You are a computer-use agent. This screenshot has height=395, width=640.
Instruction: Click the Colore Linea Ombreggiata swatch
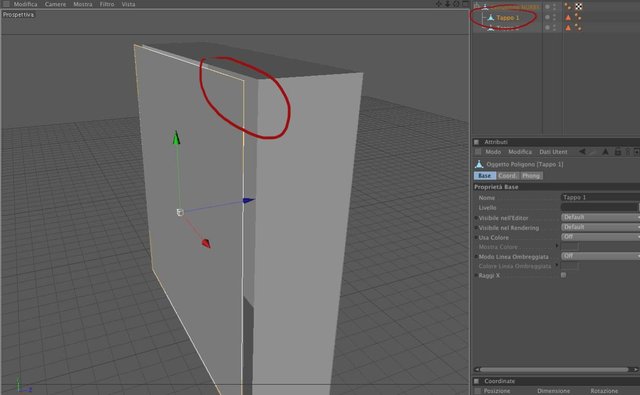coord(570,266)
